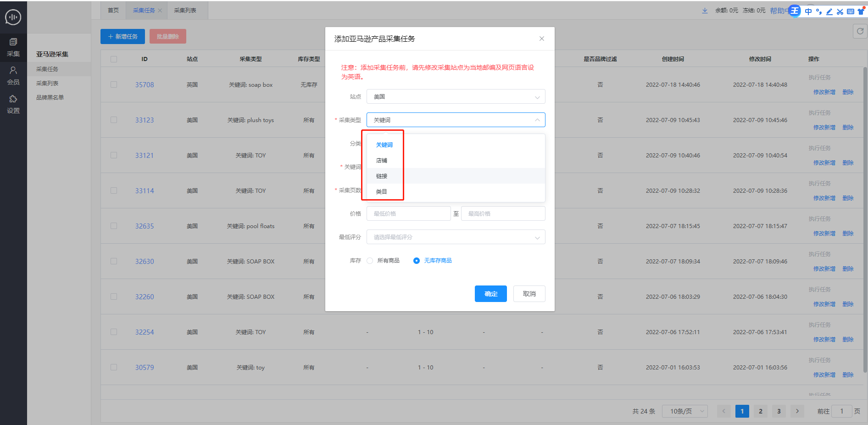
Task: Check the row checkbox for ID 30579
Action: [114, 367]
